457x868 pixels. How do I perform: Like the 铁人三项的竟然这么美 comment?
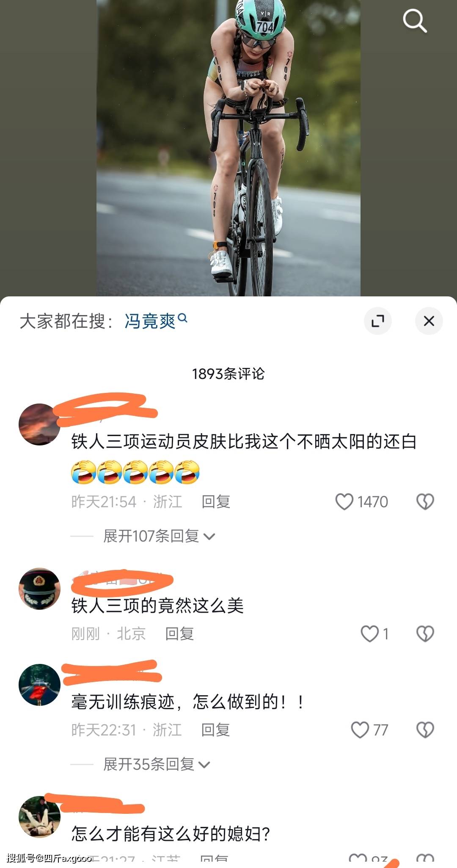369,634
